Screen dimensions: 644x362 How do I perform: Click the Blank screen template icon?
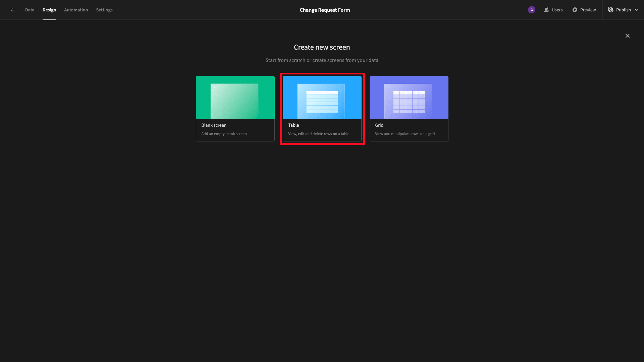[235, 108]
